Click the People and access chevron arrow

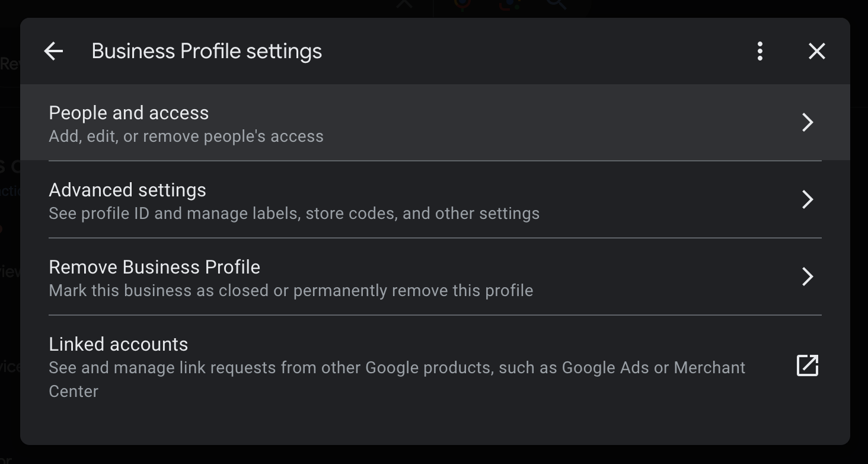click(807, 122)
